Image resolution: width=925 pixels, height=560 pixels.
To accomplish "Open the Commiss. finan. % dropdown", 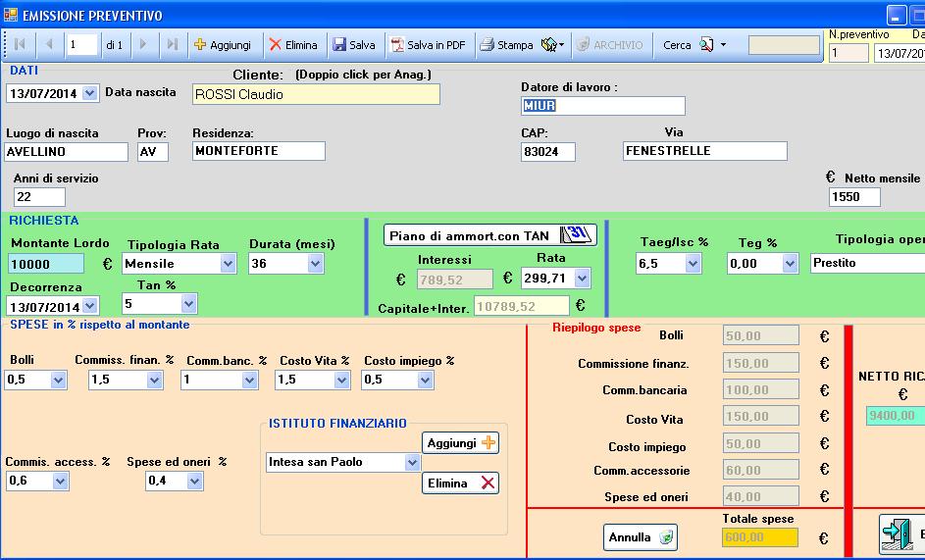I will [x=155, y=380].
